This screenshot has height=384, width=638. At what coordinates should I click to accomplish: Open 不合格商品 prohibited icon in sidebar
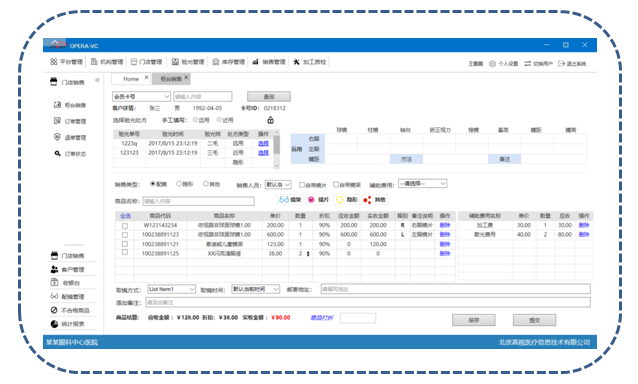[54, 310]
